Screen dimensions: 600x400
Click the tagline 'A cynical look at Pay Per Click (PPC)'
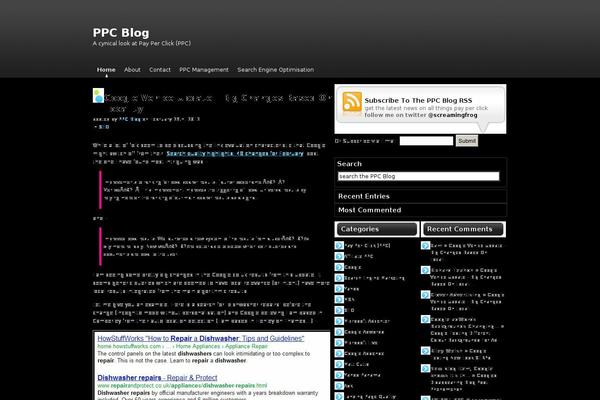(x=142, y=43)
